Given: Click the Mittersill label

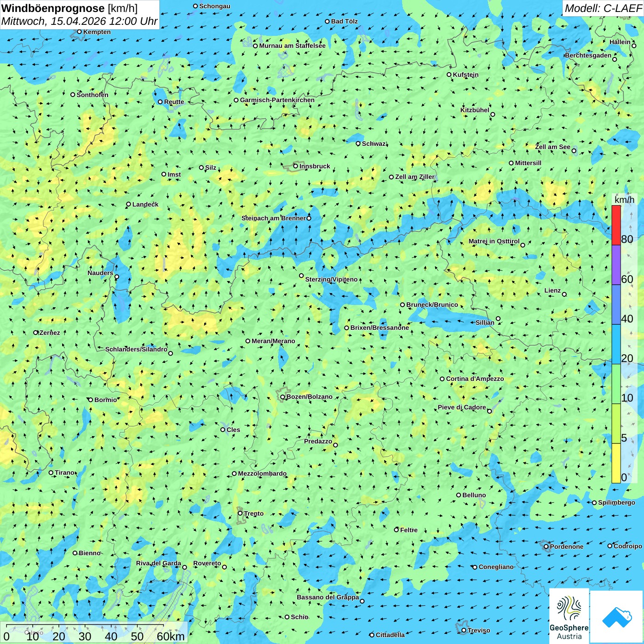Looking at the screenshot, I should tap(528, 163).
